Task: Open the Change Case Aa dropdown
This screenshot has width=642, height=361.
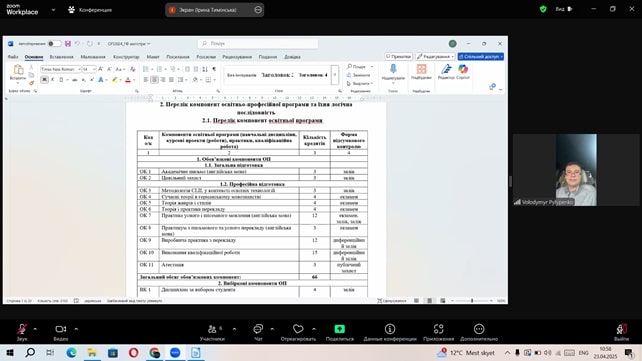Action: tap(120, 69)
